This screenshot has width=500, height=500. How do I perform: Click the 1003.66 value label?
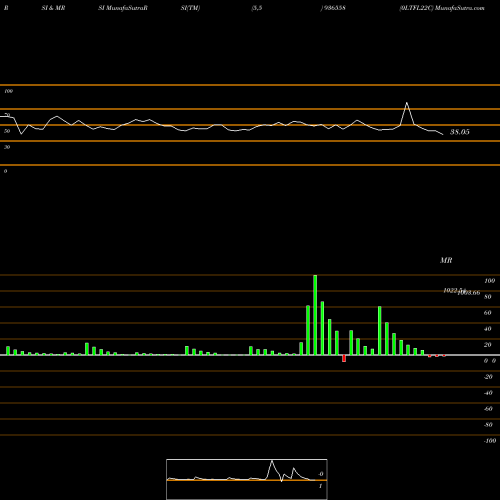(x=469, y=293)
